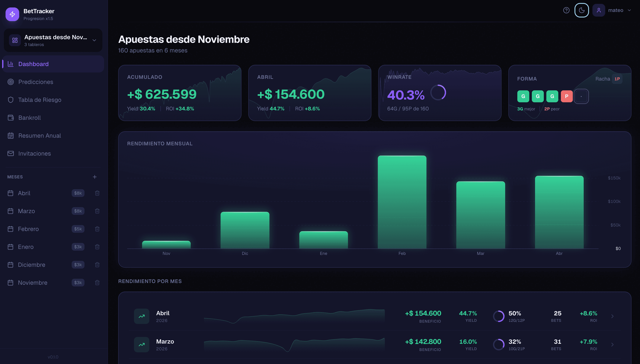Image resolution: width=640 pixels, height=364 pixels.
Task: Open Invitaciones envelope icon
Action: (x=10, y=153)
